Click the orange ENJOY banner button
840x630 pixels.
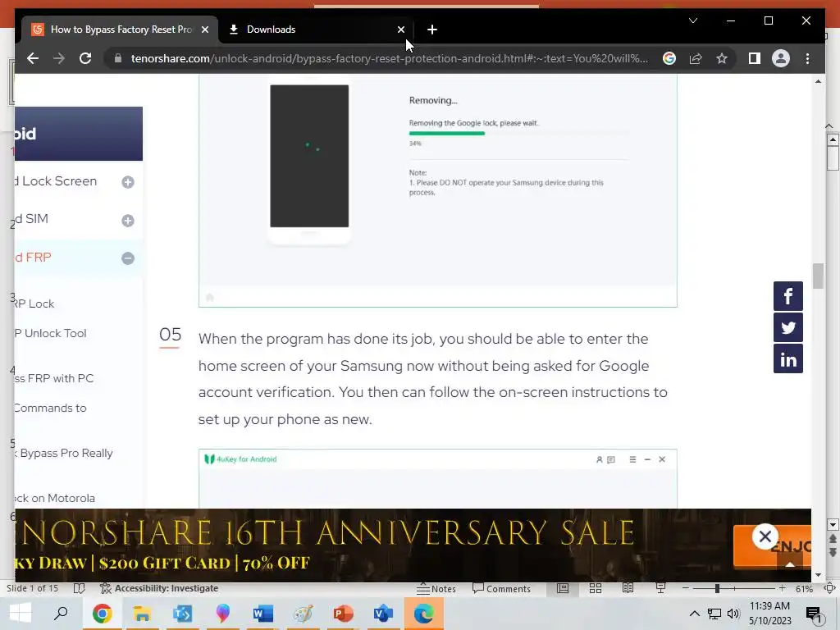pyautogui.click(x=772, y=546)
